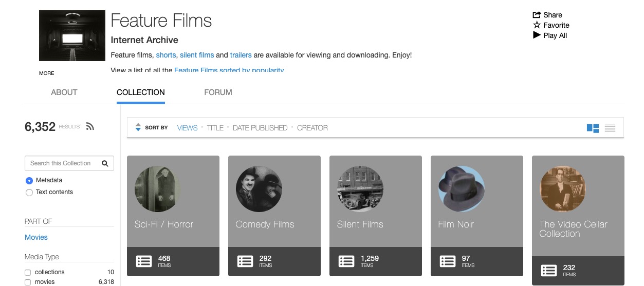Click the Favorite star icon
644x286 pixels.
tap(537, 25)
